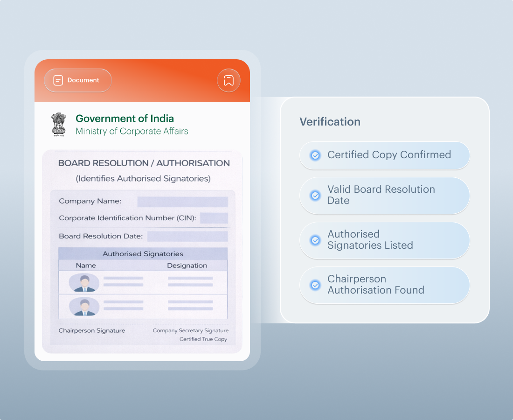The height and width of the screenshot is (420, 513).
Task: Click the Government of India emblem
Action: [x=59, y=124]
